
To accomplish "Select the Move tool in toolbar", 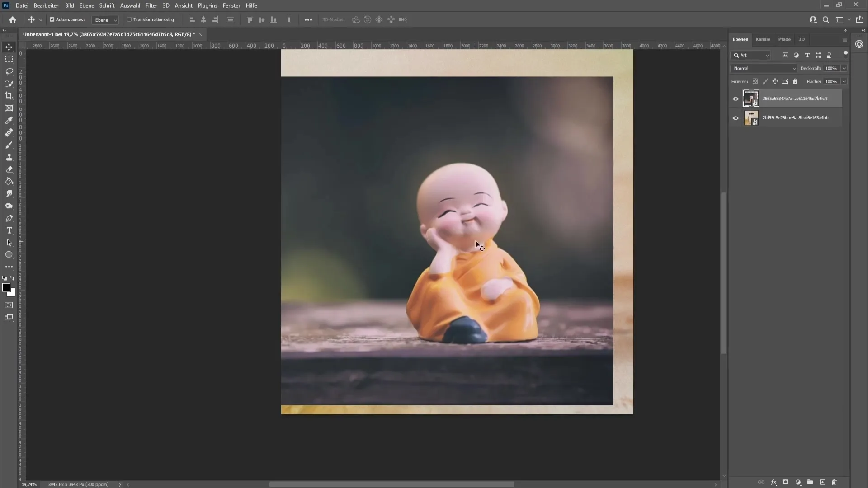I will (9, 47).
